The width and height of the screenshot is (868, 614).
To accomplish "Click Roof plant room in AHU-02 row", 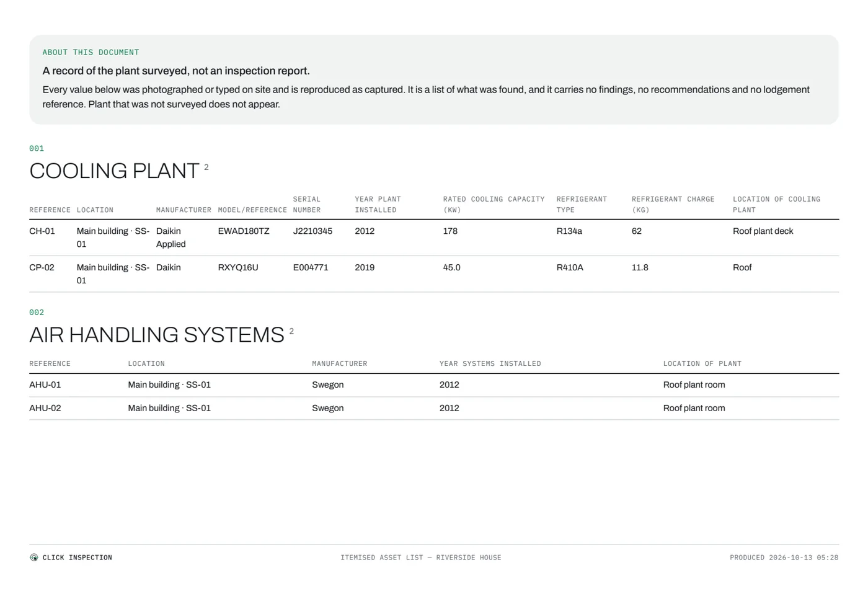I will point(694,408).
